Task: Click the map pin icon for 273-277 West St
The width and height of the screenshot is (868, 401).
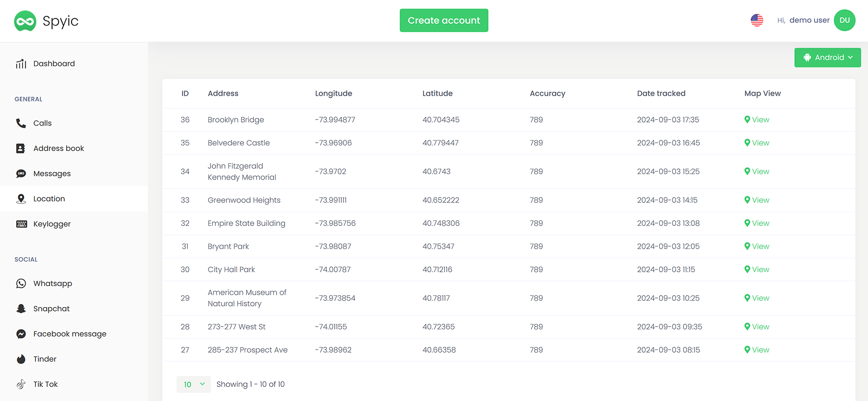Action: click(x=747, y=327)
